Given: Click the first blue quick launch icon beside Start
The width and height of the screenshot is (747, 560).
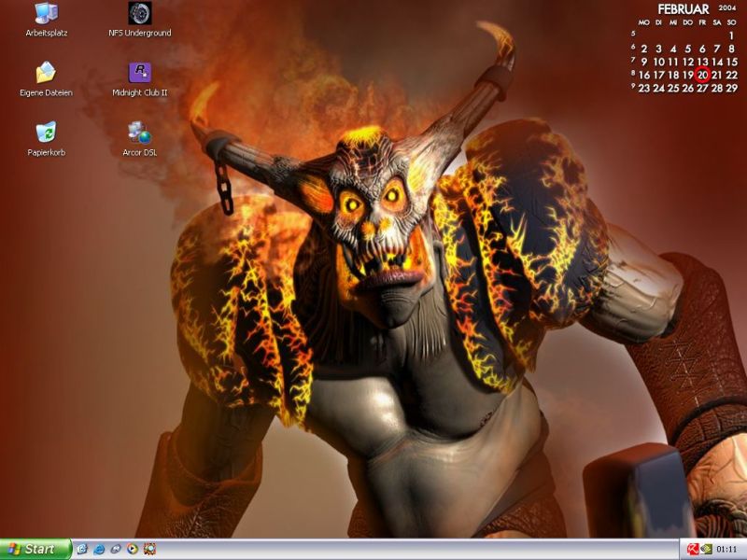Looking at the screenshot, I should (82, 550).
